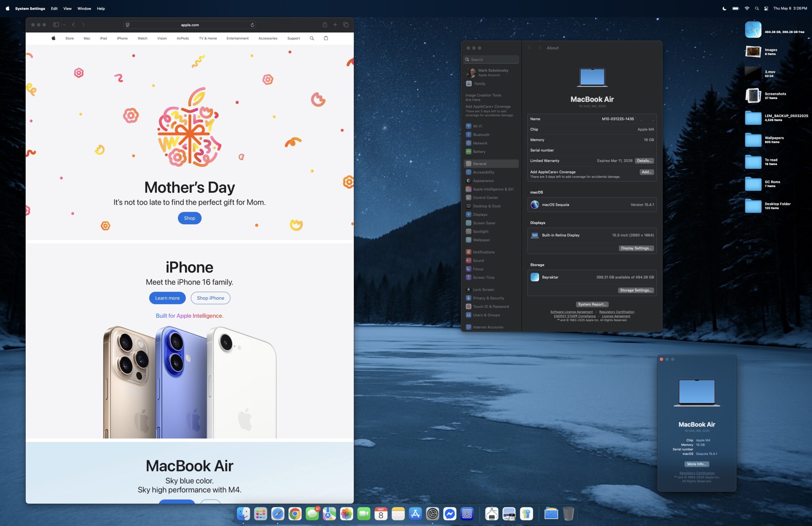812x526 pixels.
Task: Expand the Safari sidebar dropdown arrow
Action: 64,25
